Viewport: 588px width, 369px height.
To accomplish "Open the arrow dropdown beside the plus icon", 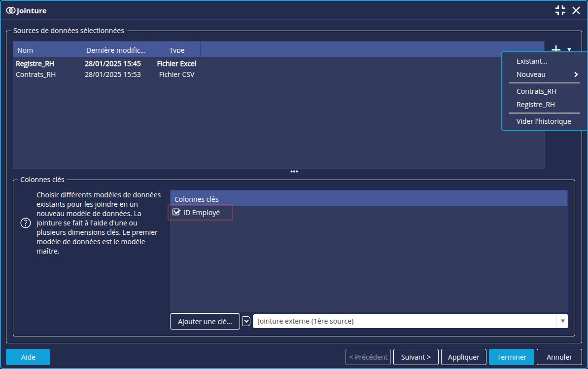I will (x=569, y=49).
